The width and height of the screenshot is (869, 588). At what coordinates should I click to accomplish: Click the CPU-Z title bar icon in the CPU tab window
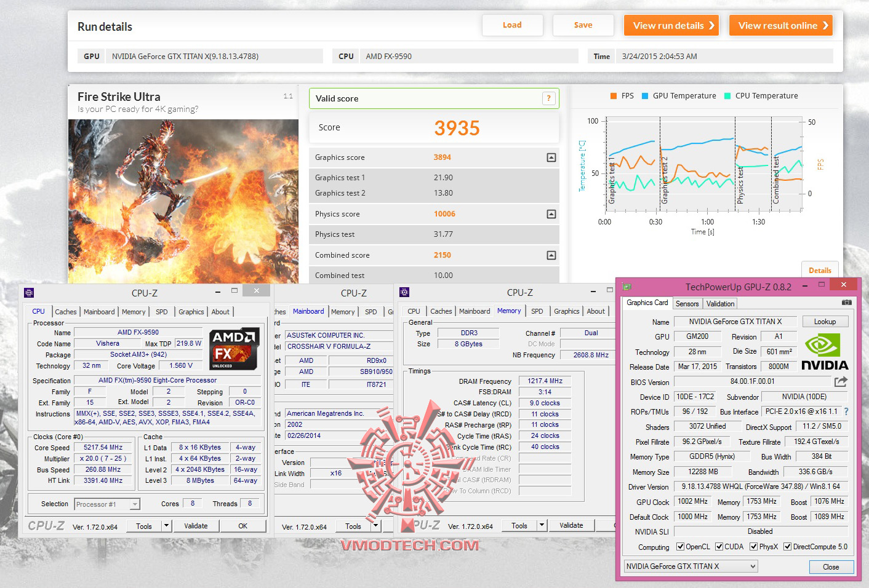pyautogui.click(x=29, y=293)
